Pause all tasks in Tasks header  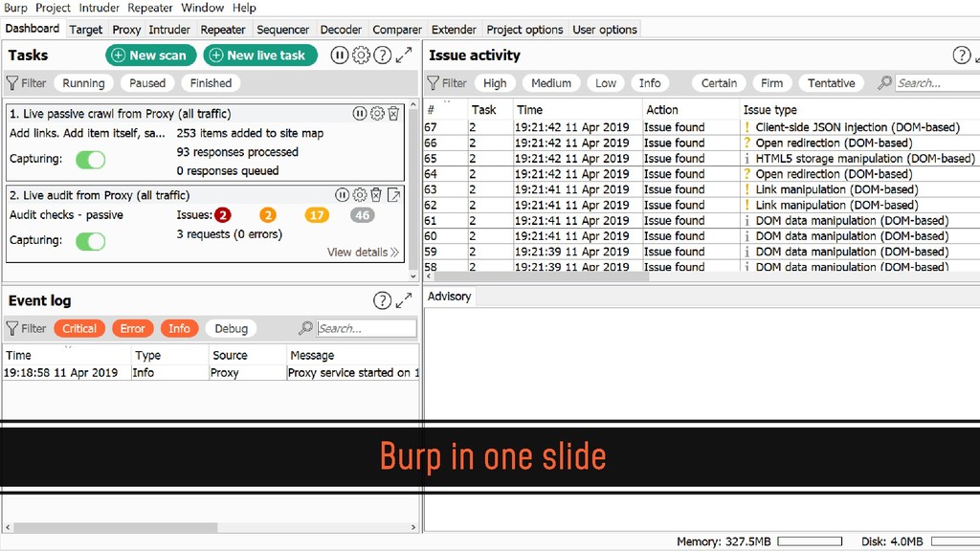(340, 55)
